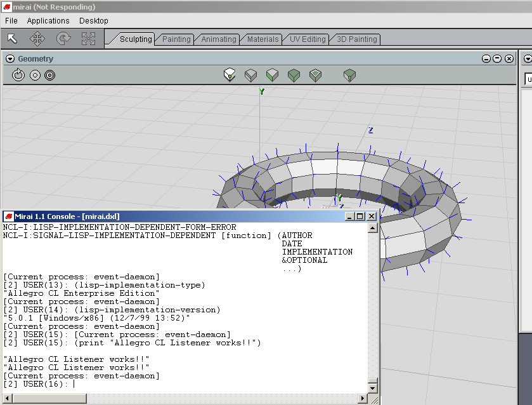Open the Geometry panel dropdown arrow
532x405 pixels.
tap(10, 59)
